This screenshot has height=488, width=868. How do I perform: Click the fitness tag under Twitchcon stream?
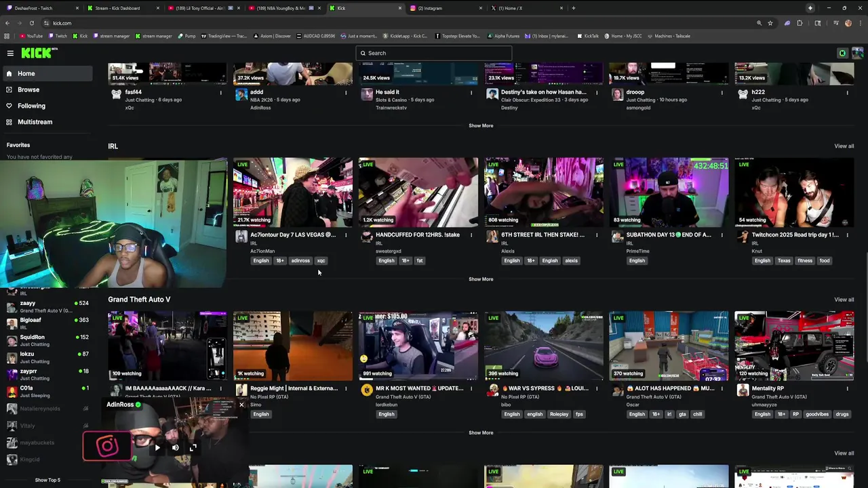(x=804, y=260)
